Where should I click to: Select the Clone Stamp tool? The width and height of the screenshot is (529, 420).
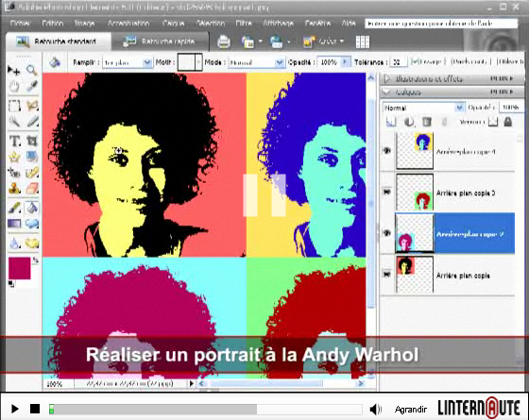tap(14, 189)
